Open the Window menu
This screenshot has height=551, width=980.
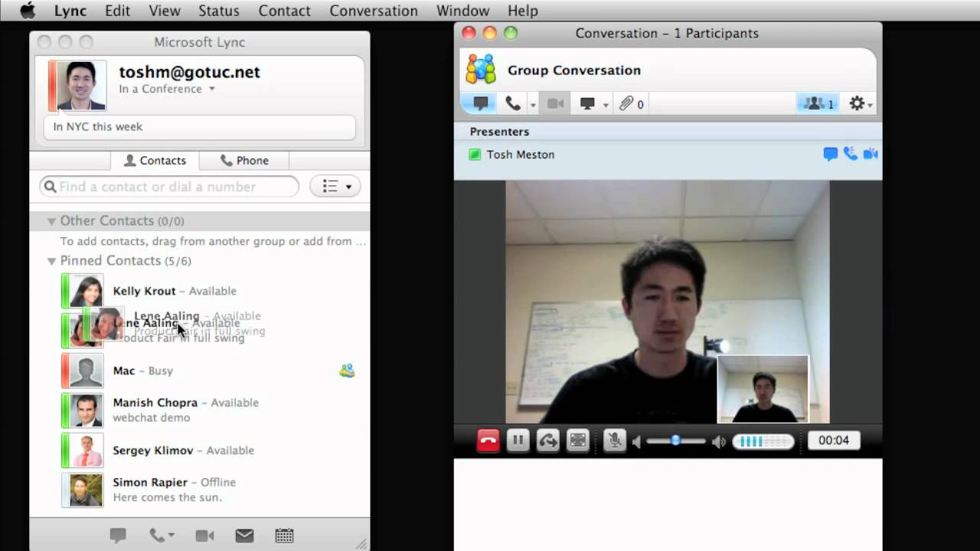(463, 11)
